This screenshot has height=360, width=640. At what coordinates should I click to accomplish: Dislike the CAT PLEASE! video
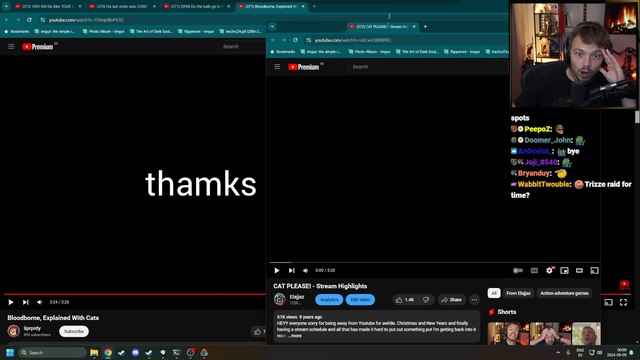click(x=426, y=300)
